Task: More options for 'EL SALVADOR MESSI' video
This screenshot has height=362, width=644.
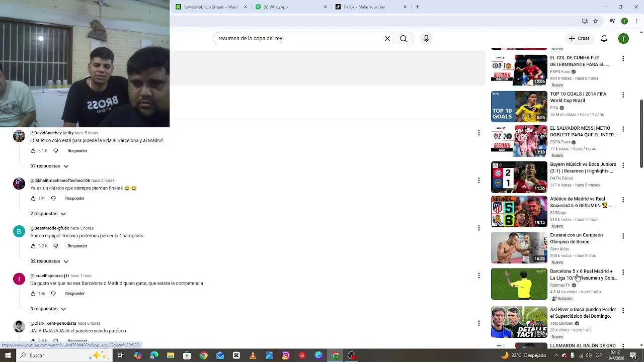Action: coord(623,129)
